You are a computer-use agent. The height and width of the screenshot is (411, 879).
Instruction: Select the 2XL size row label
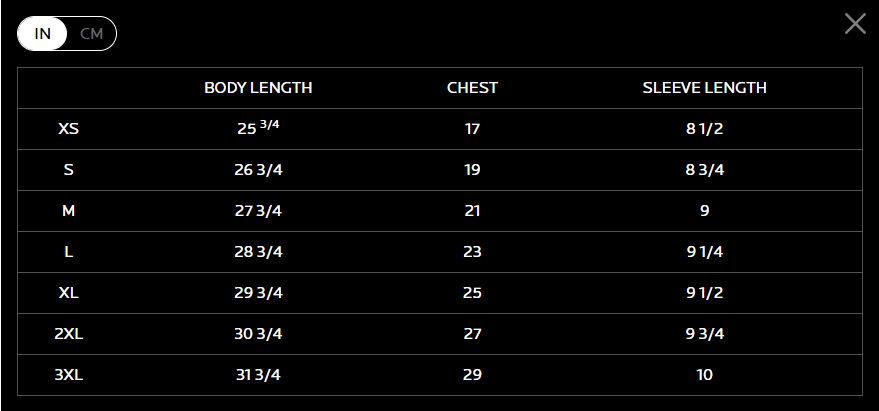tap(68, 334)
